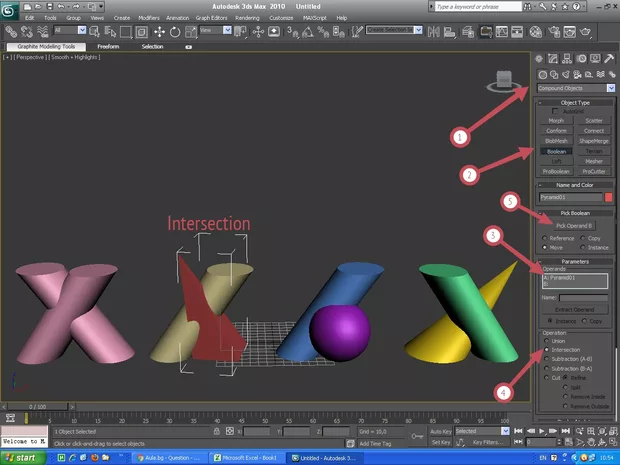Open the Modify command panel tab
Screen dimensions: 620x465
tap(555, 59)
